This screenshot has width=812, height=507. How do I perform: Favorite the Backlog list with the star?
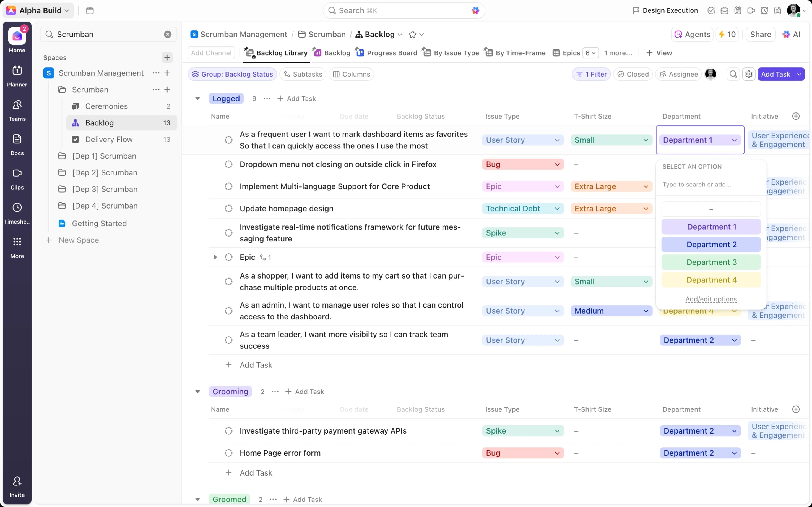point(412,35)
